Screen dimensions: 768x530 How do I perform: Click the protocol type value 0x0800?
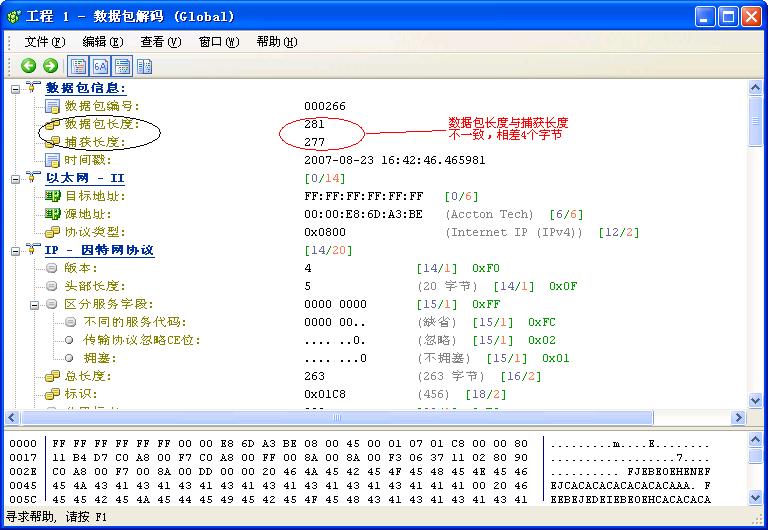click(x=325, y=232)
